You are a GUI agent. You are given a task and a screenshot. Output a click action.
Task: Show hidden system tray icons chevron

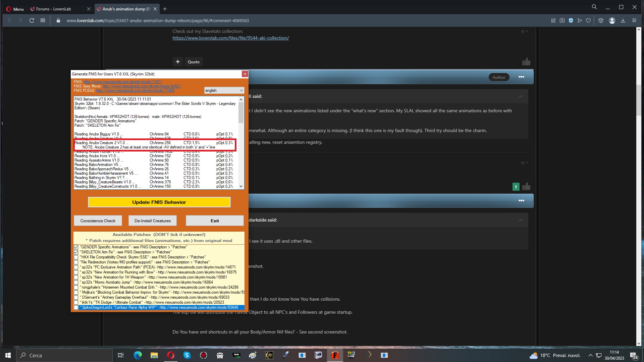click(590, 355)
